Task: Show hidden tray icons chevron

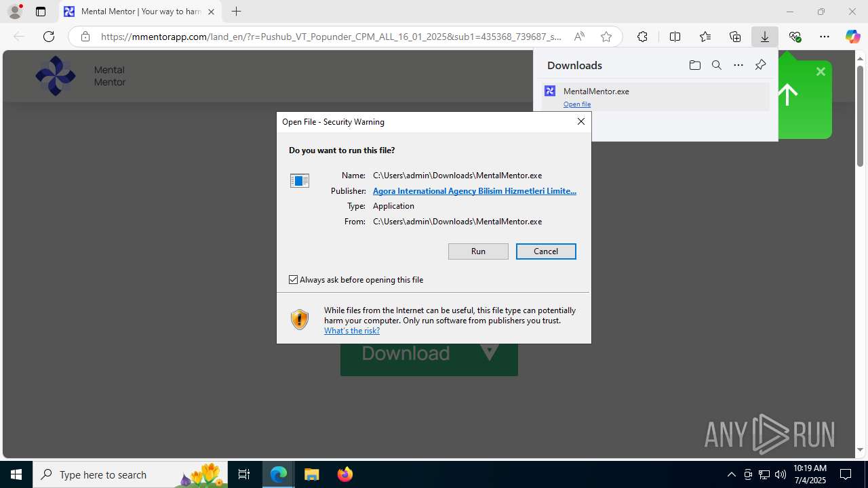Action: click(x=731, y=474)
